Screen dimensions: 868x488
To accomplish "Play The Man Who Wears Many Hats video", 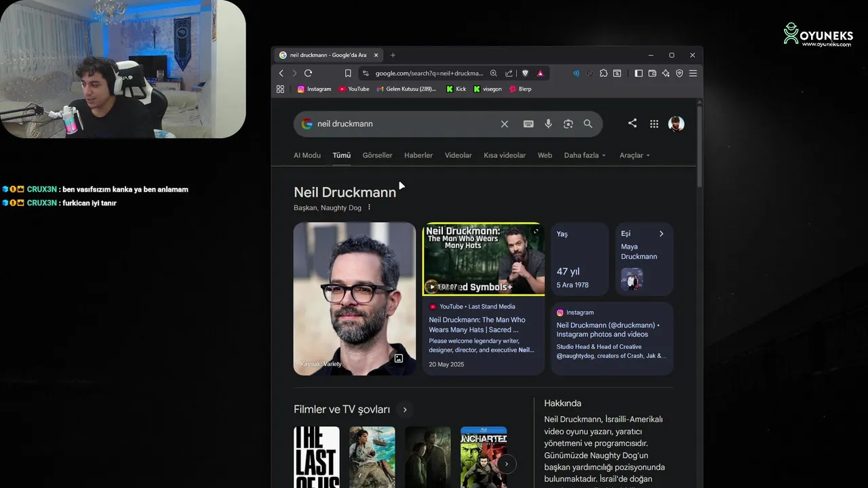I will point(484,259).
